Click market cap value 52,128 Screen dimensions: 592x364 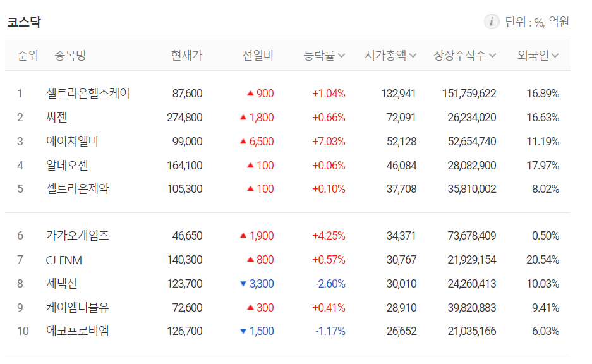(x=401, y=141)
